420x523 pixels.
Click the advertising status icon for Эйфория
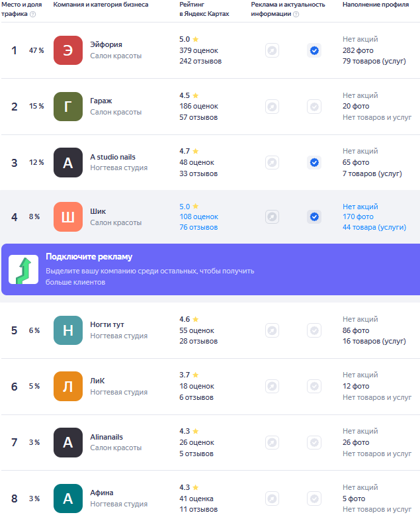pyautogui.click(x=272, y=50)
